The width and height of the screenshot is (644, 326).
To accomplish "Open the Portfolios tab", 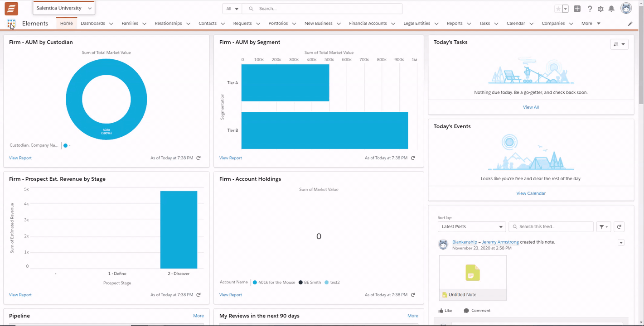I will (278, 24).
